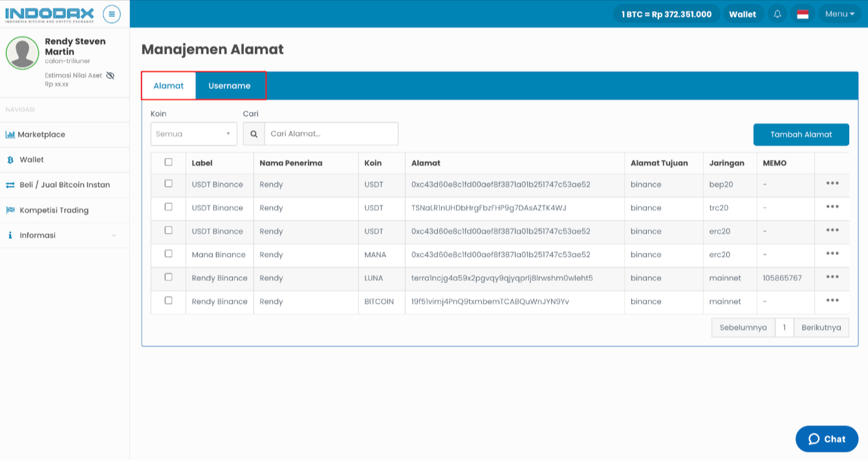
Task: Click the search magnifier icon
Action: coord(254,134)
